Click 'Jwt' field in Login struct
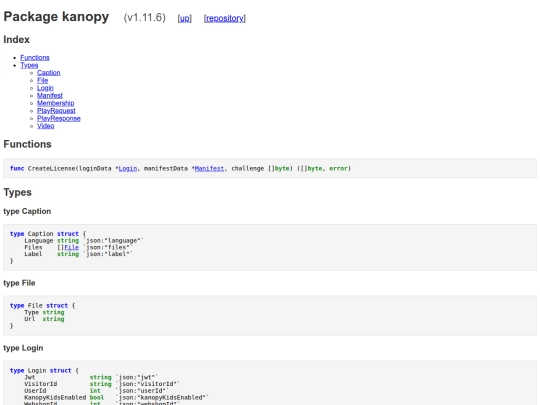 30,377
